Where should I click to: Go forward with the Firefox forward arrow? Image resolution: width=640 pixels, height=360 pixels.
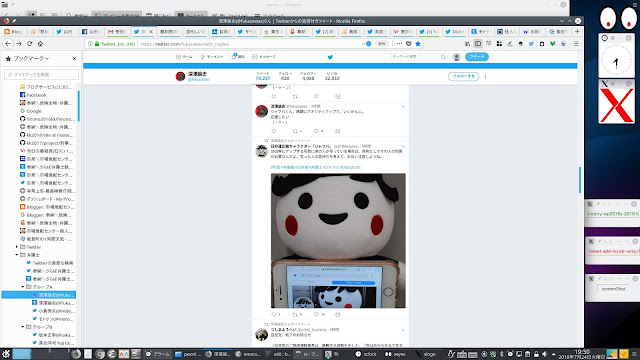(x=19, y=44)
